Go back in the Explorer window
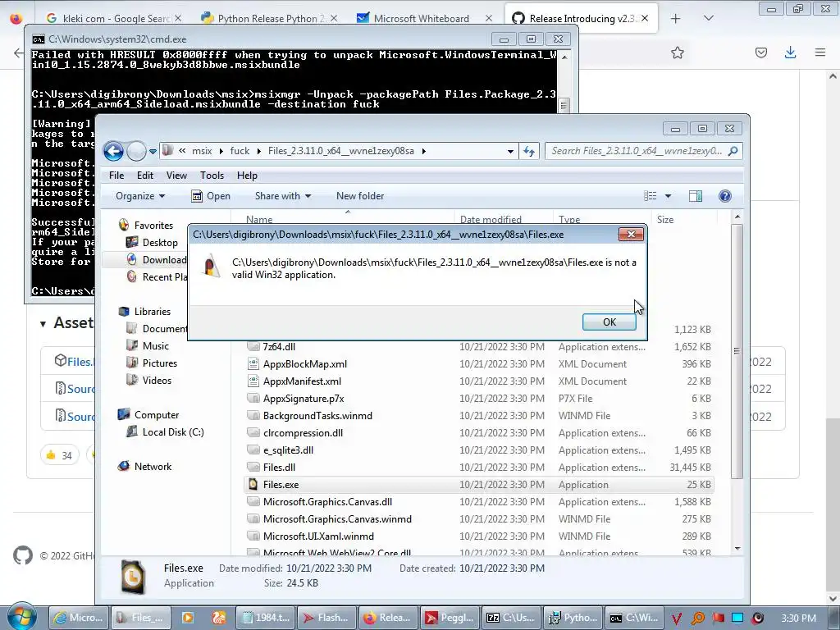The width and height of the screenshot is (840, 630). [x=113, y=151]
